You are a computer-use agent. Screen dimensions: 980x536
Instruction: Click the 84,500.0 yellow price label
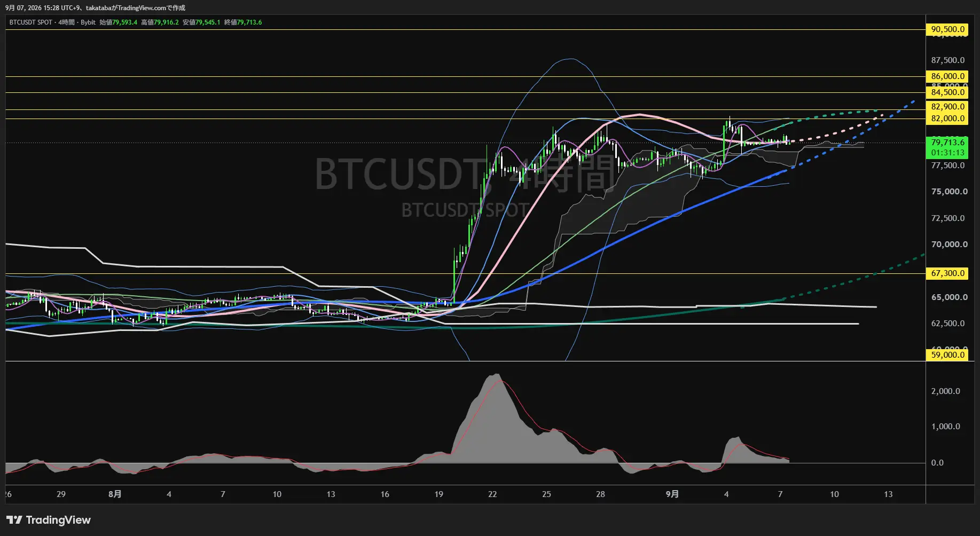947,92
